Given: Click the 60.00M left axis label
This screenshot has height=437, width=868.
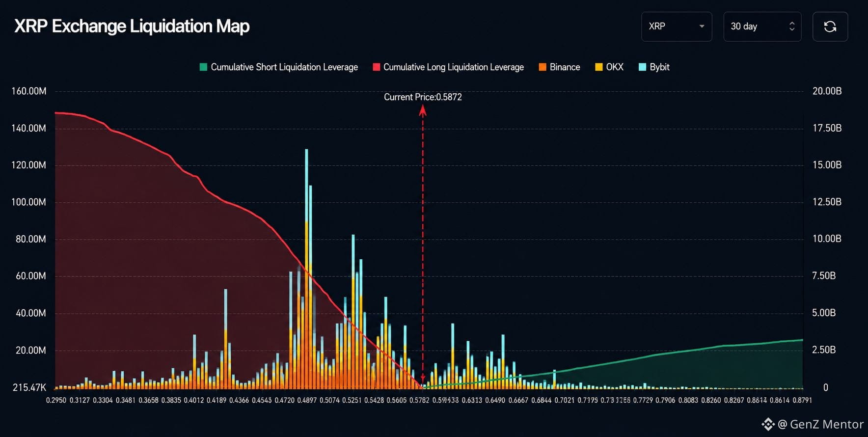Looking at the screenshot, I should pyautogui.click(x=31, y=276).
